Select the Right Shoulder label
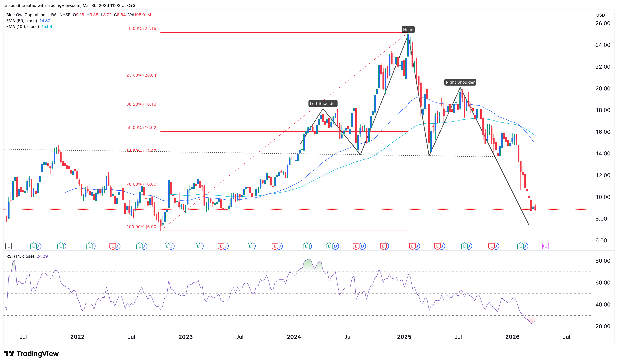 point(460,82)
